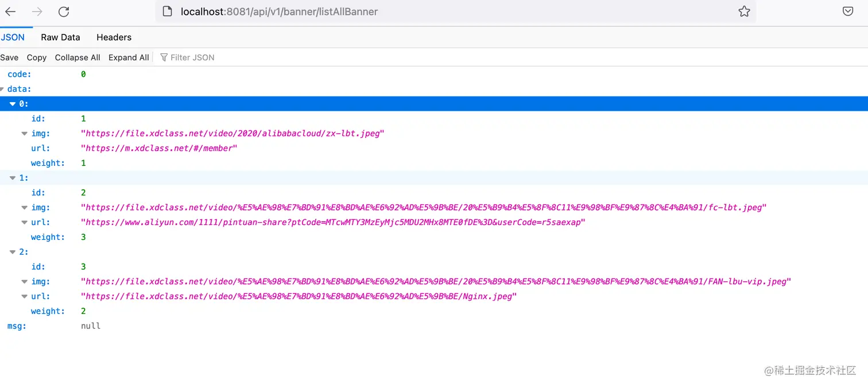Collapse the 2: array item

(13, 252)
